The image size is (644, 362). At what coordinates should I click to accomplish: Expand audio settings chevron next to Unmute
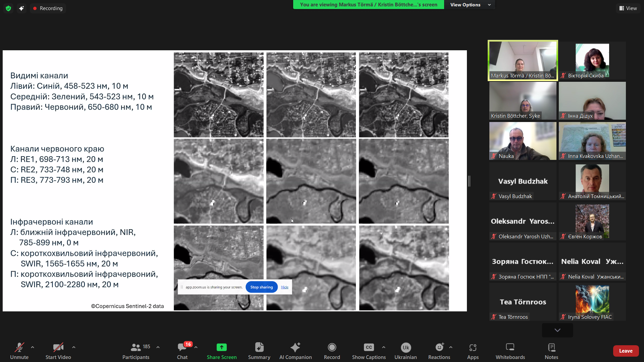pyautogui.click(x=32, y=347)
